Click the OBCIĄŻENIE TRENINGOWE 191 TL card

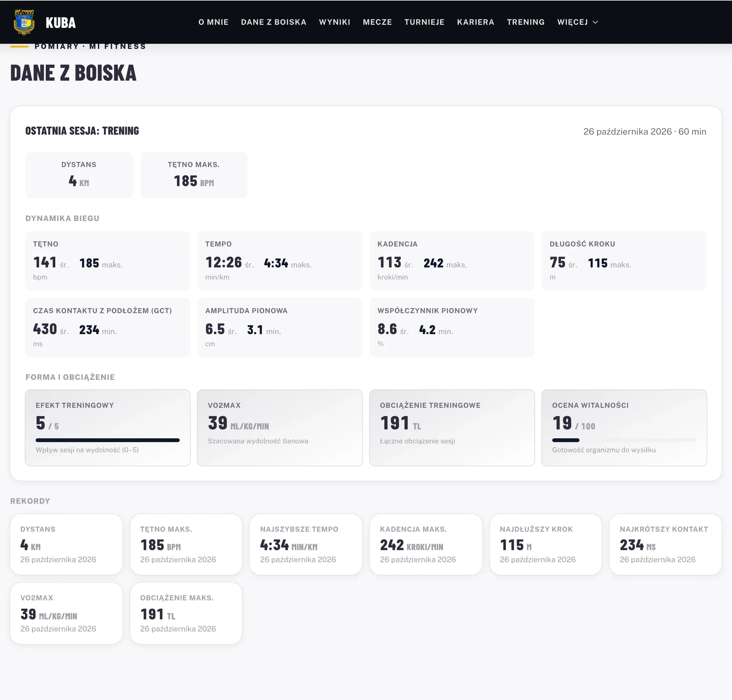pyautogui.click(x=452, y=428)
